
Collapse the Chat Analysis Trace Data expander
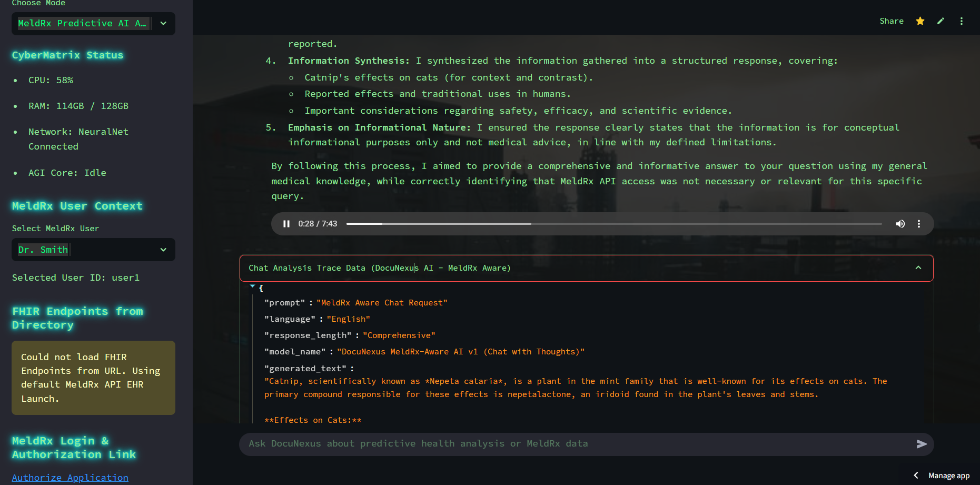coord(586,268)
